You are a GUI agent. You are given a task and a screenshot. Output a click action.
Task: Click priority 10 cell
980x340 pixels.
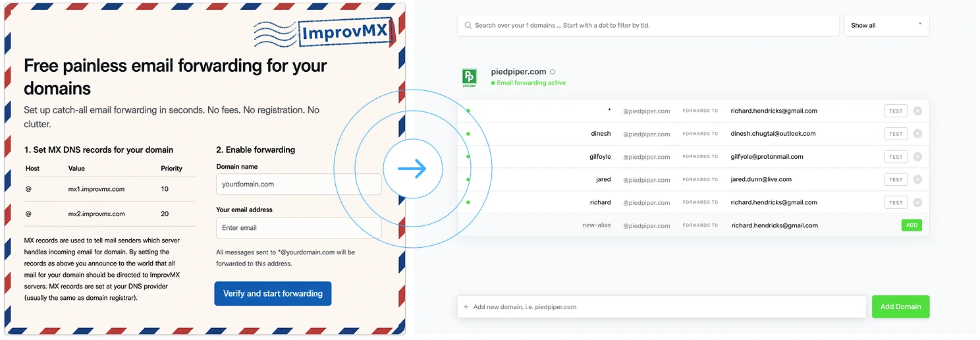tap(165, 189)
